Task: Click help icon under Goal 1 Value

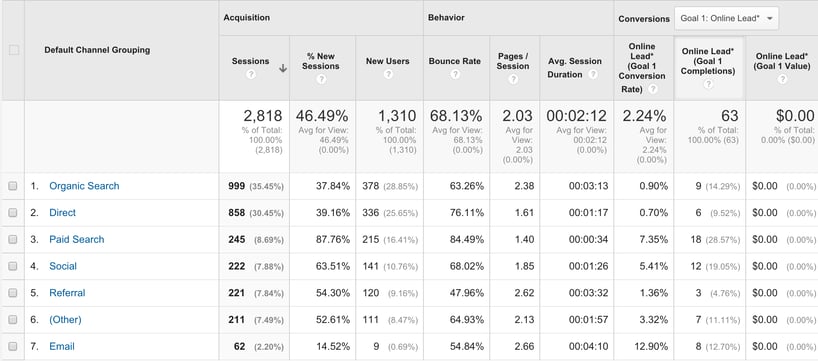Action: click(782, 79)
